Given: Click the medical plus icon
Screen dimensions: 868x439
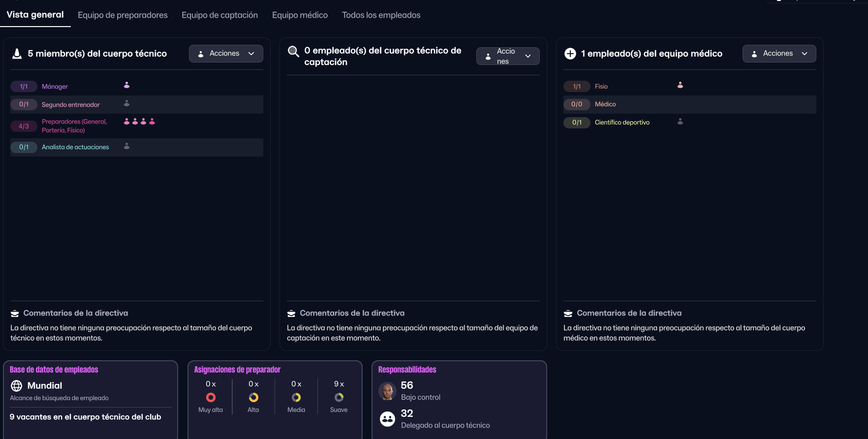Looking at the screenshot, I should pyautogui.click(x=570, y=54).
